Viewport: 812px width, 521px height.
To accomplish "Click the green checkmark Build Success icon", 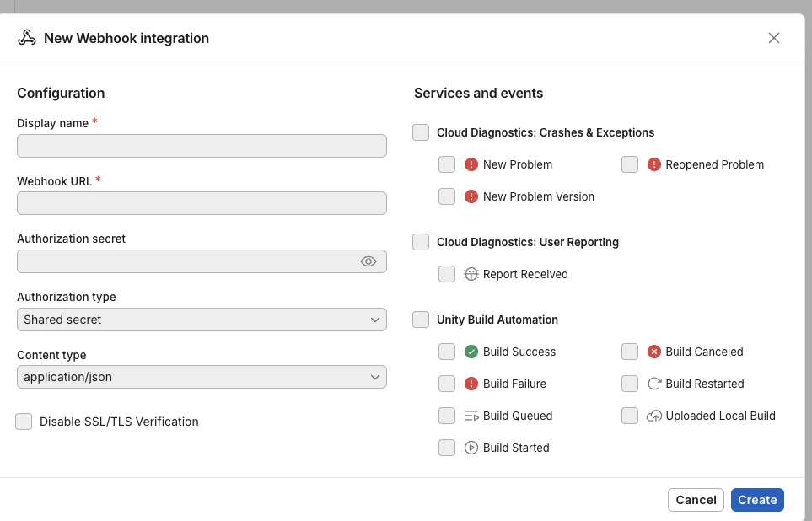I will tap(471, 352).
